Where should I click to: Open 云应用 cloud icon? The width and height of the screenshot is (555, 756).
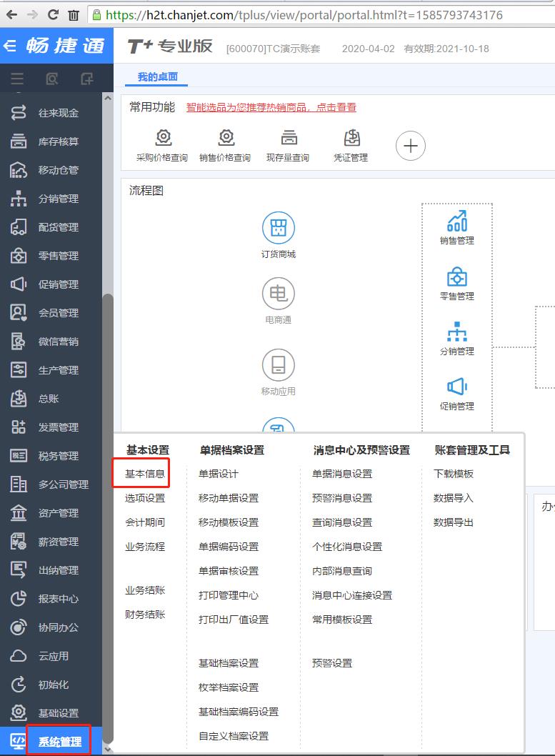19,656
